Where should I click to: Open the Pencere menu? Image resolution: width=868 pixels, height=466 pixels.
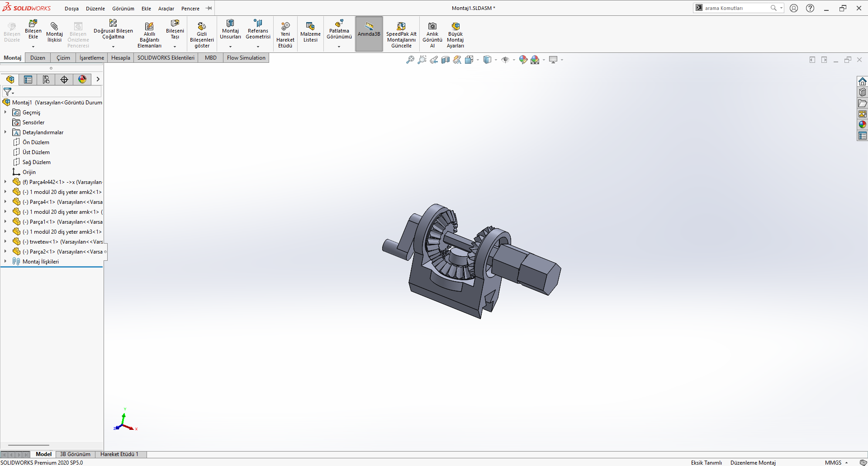coord(190,9)
